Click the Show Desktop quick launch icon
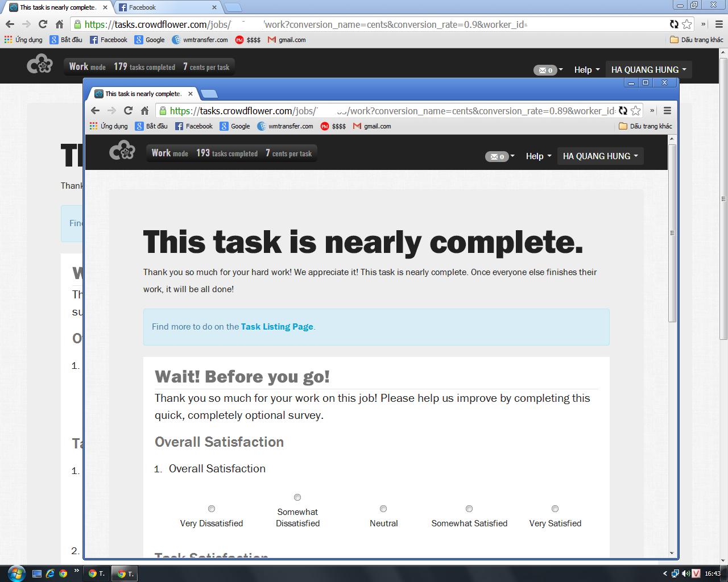The image size is (728, 582). click(37, 574)
